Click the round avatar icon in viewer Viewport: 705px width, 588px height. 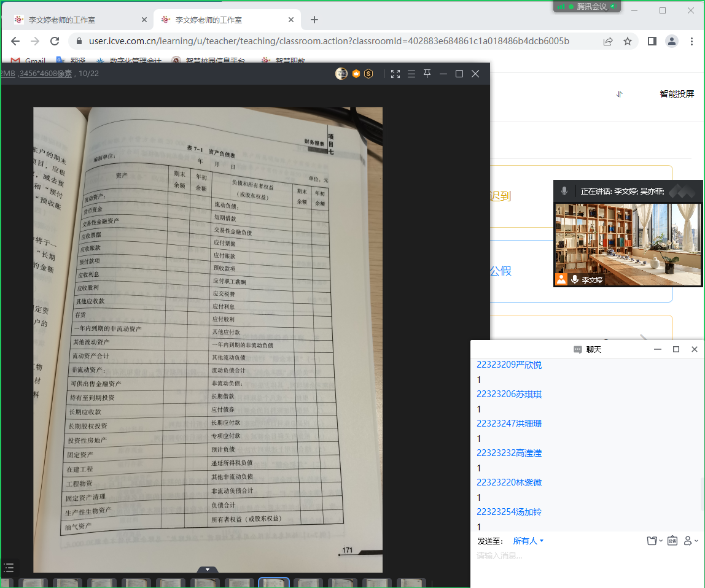point(341,74)
